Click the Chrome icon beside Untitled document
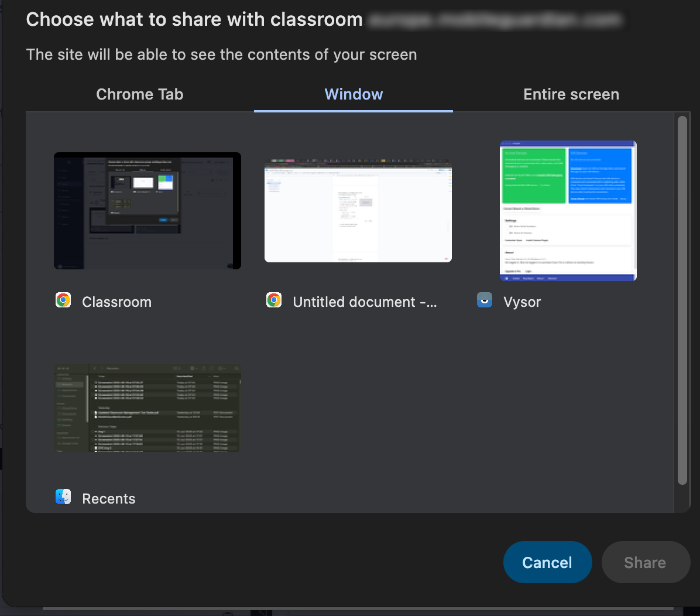 click(274, 301)
